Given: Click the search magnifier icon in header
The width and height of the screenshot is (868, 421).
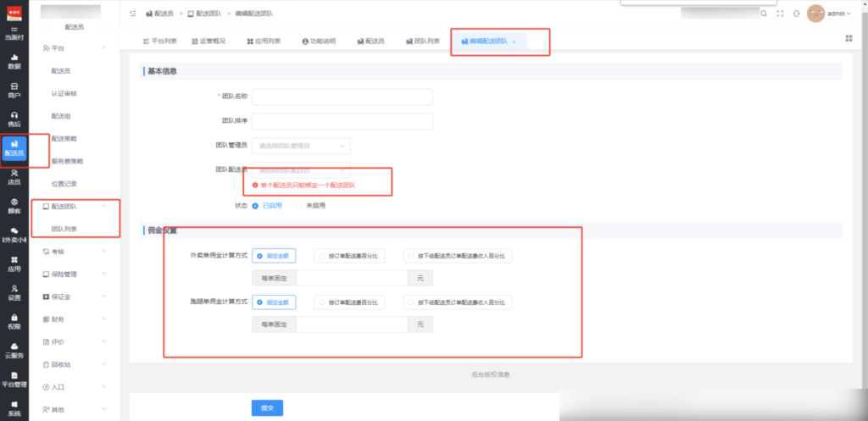Looking at the screenshot, I should (x=764, y=14).
